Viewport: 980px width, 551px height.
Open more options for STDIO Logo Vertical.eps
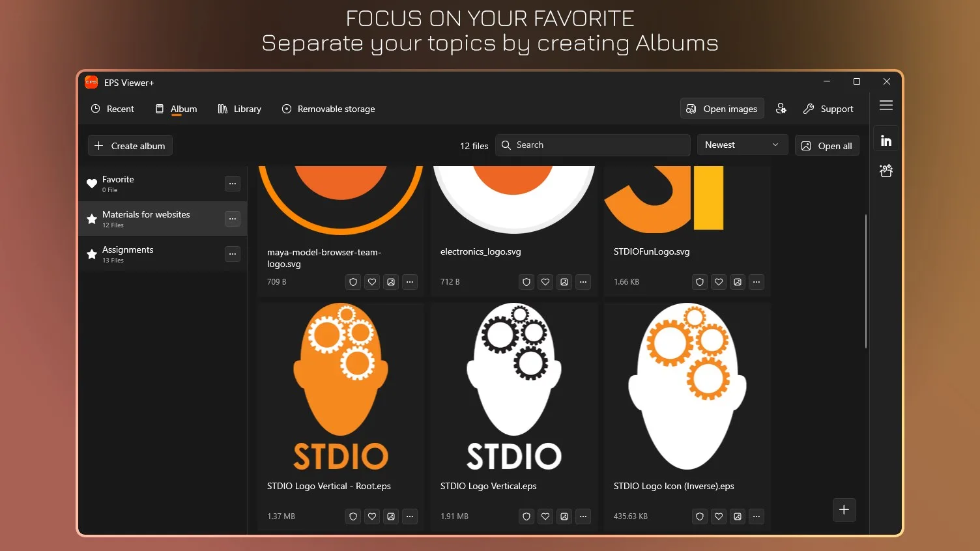pyautogui.click(x=583, y=516)
